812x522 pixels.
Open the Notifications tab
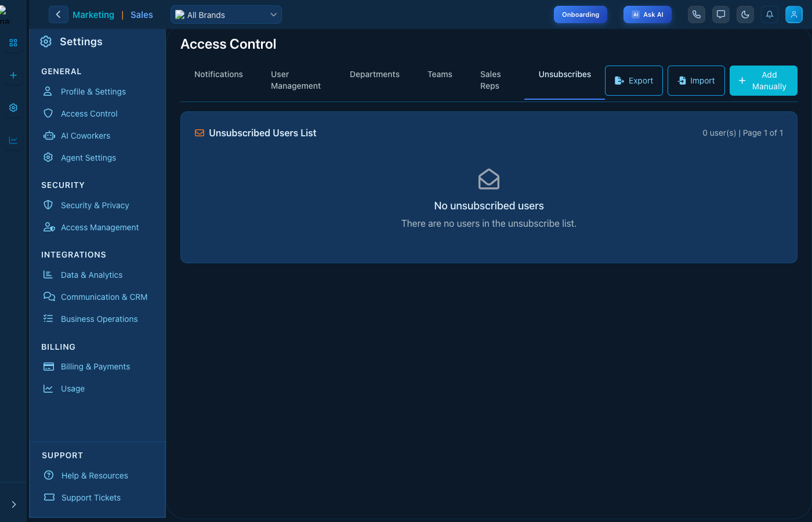[219, 74]
